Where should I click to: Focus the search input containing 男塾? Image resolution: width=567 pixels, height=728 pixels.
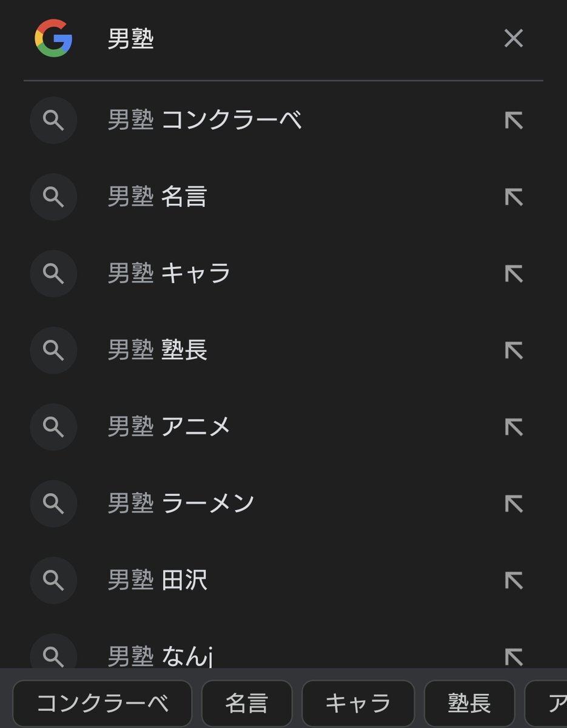(x=297, y=39)
